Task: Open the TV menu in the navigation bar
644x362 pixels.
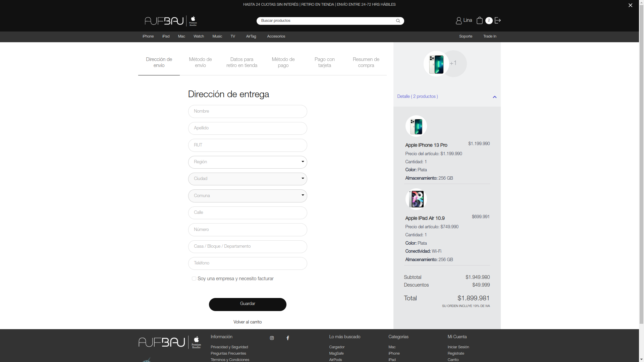Action: tap(233, 36)
